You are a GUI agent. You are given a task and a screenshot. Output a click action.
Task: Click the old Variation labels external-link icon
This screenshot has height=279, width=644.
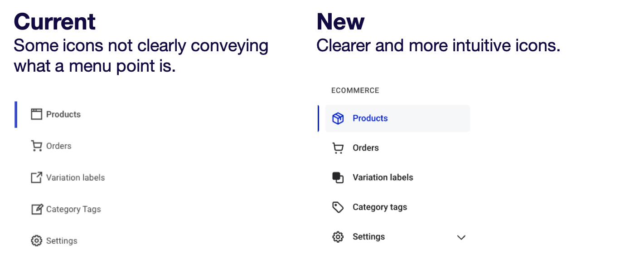[36, 177]
